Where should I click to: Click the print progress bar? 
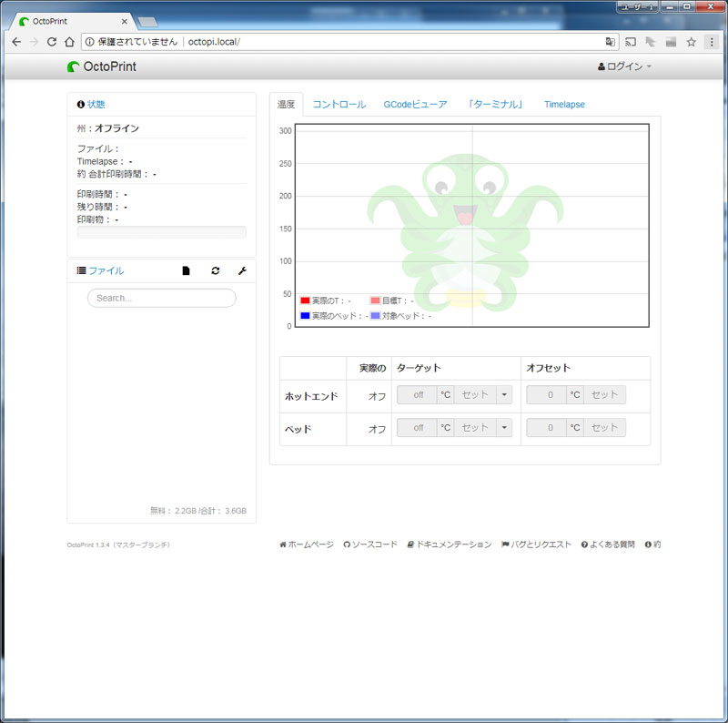pos(162,232)
